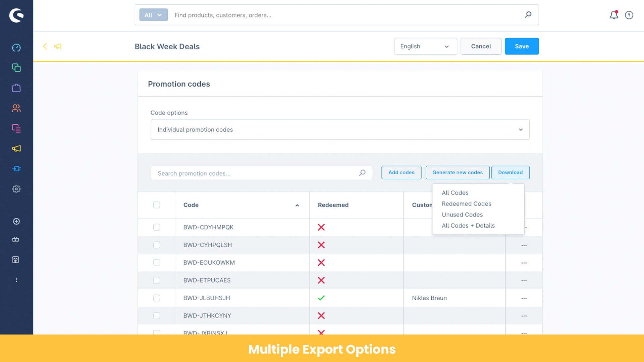Click the BWD-ETPUCAES code text
The width and height of the screenshot is (644, 362).
click(207, 280)
